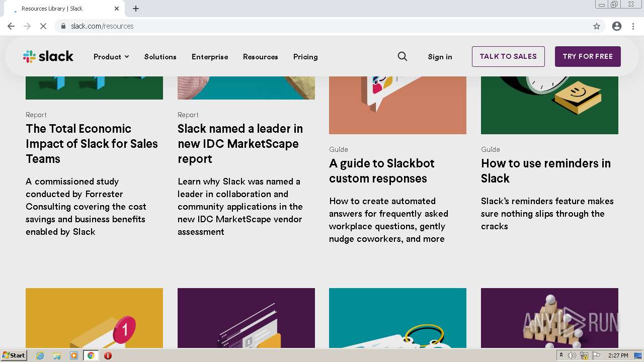Viewport: 644px width, 362px height.
Task: Click the browser forward arrow
Action: pos(27,26)
